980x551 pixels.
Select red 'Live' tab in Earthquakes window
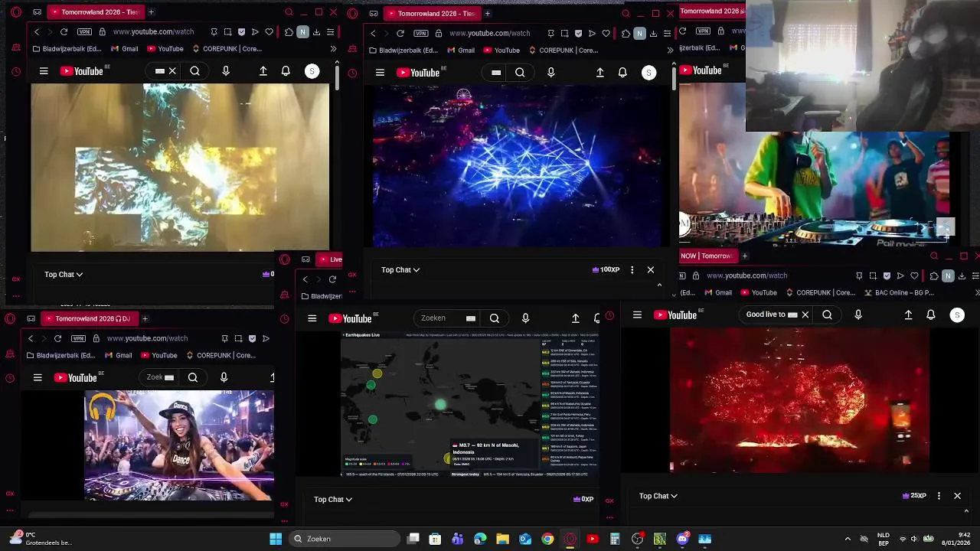click(x=329, y=259)
